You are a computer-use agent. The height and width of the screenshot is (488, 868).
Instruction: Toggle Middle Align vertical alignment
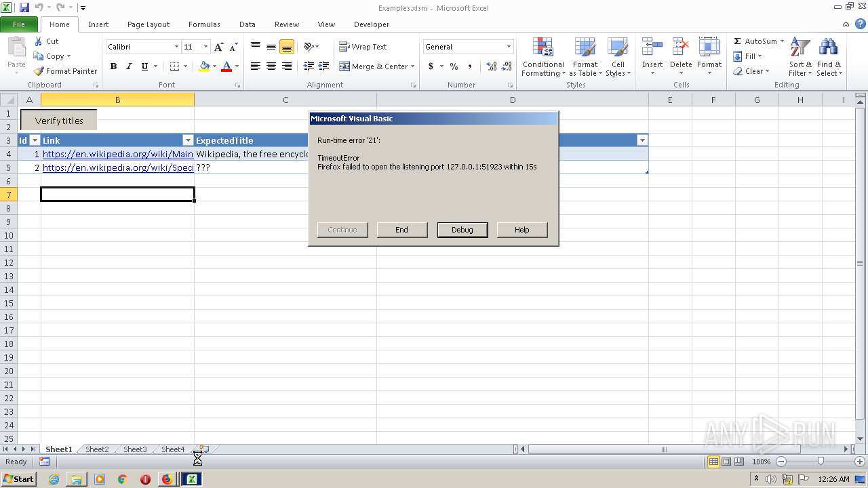pos(271,47)
